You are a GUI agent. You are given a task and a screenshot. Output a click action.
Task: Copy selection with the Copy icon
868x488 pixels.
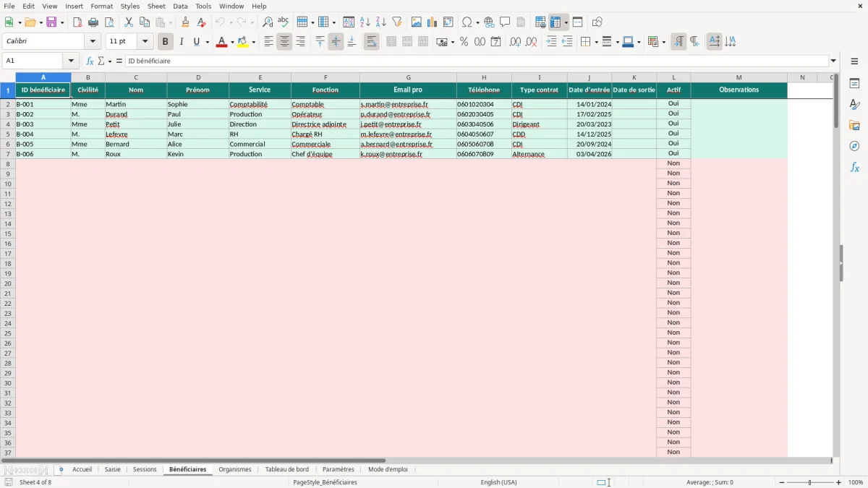click(x=145, y=22)
